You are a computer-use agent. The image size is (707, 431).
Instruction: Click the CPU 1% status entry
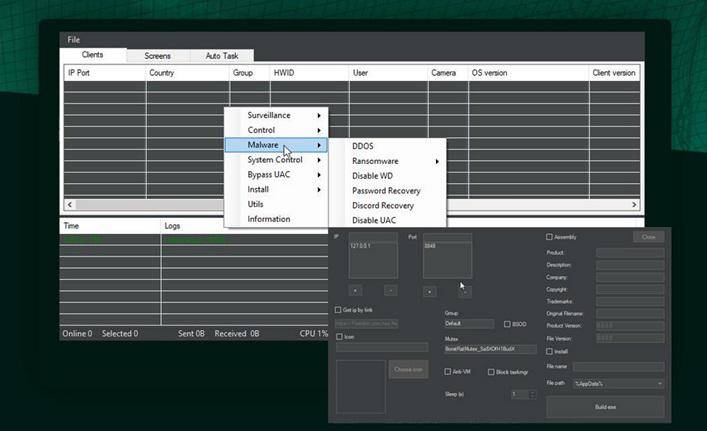[x=314, y=334]
